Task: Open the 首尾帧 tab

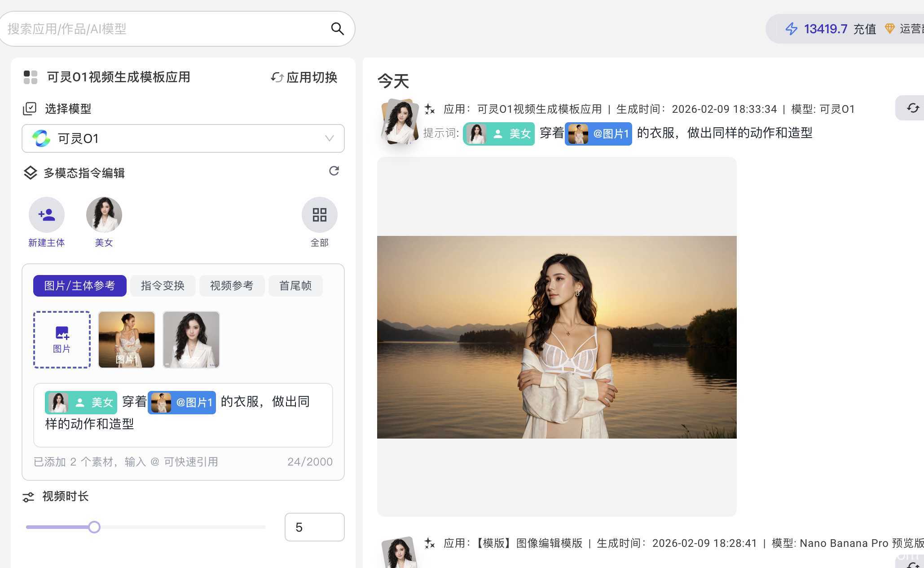Action: pyautogui.click(x=295, y=286)
